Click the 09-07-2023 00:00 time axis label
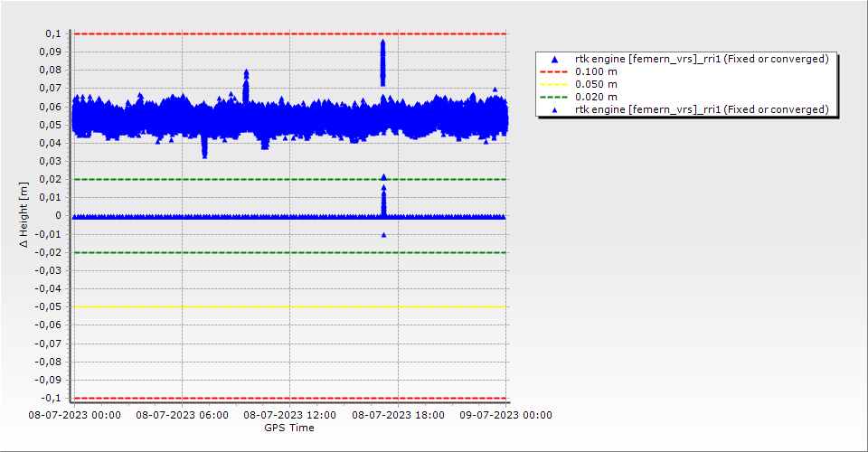The height and width of the screenshot is (452, 868). point(506,416)
